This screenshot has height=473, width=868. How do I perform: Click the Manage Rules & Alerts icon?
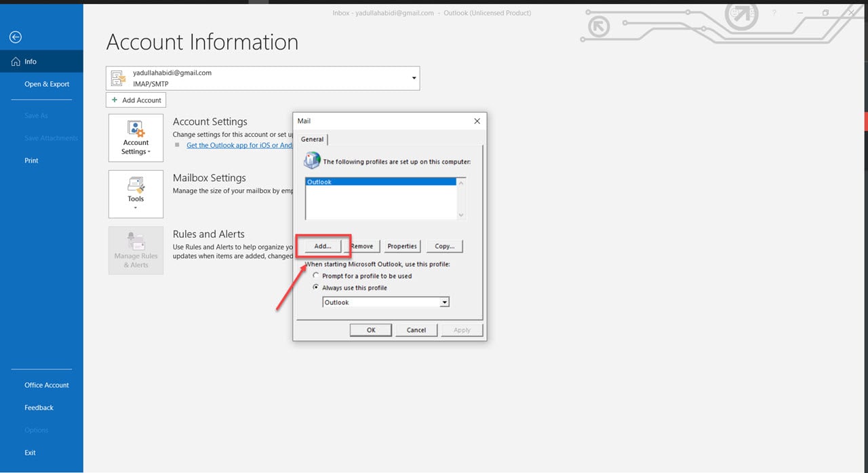pyautogui.click(x=136, y=250)
